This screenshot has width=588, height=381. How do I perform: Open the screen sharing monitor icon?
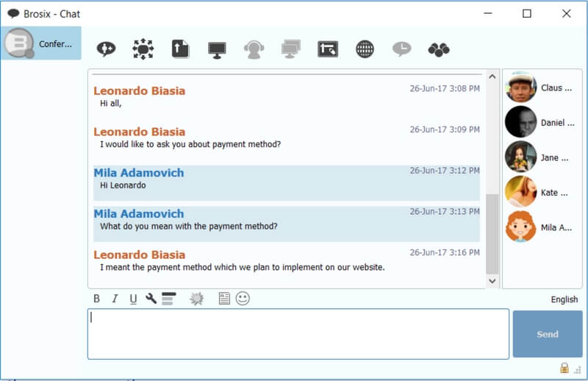(217, 50)
